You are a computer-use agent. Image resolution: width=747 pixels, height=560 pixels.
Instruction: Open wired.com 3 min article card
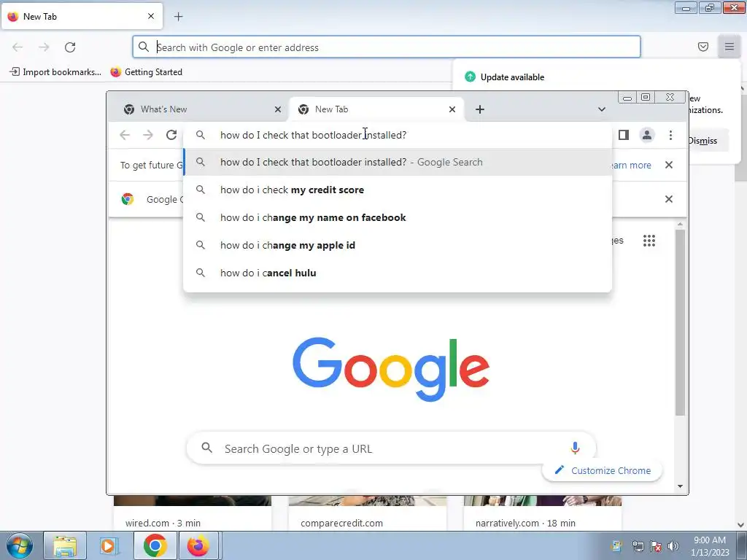coord(193,513)
